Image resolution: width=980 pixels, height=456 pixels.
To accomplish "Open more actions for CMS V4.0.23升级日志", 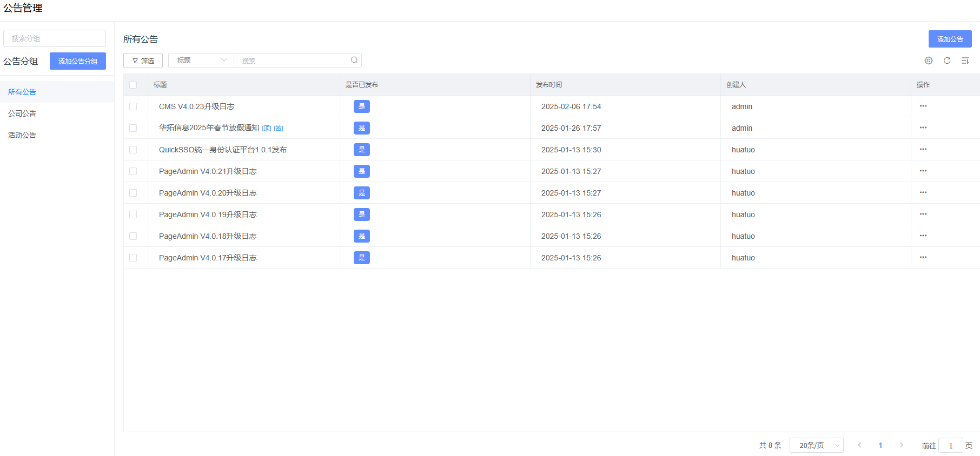I will coord(923,106).
